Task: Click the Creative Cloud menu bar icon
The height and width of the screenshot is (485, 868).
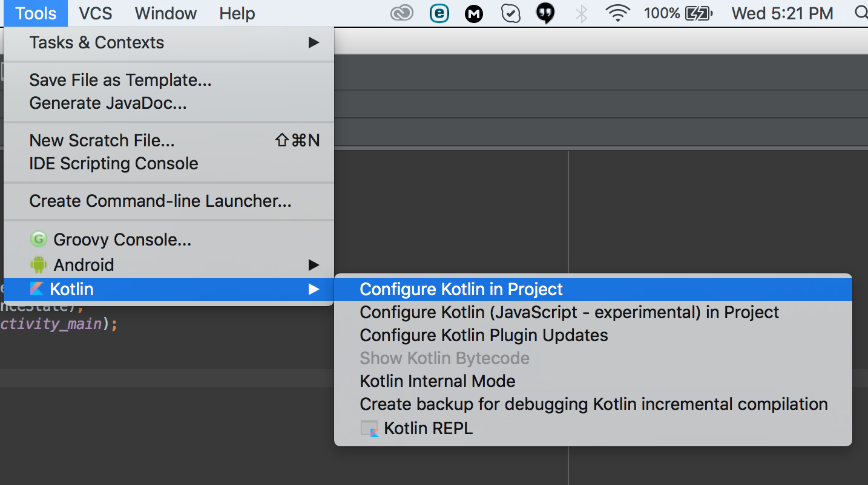Action: 402,13
